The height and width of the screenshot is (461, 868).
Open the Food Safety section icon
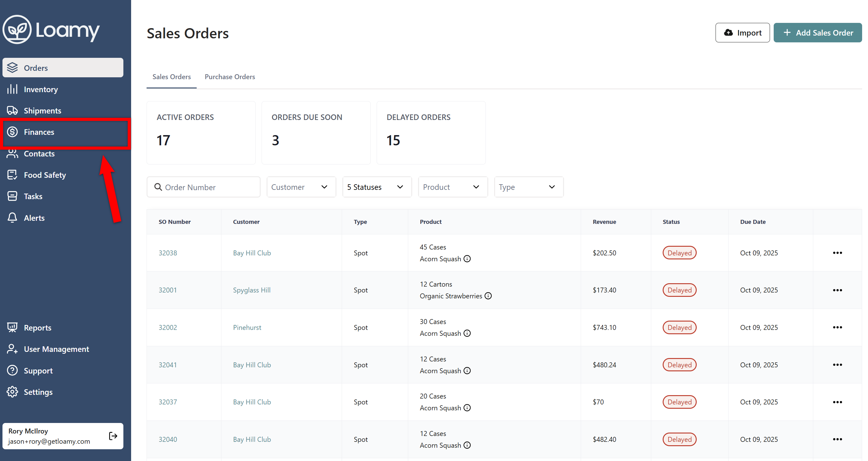[12, 175]
